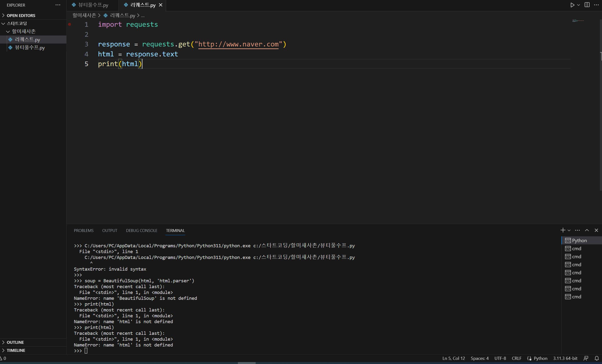Open the feedback icon in the status bar
Viewport: 602px width, 364px height.
coord(586,358)
